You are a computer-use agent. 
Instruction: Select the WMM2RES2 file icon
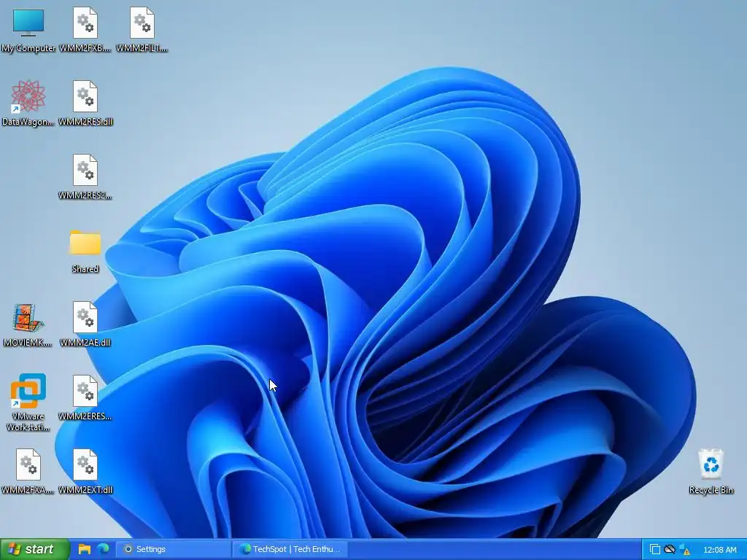[85, 176]
